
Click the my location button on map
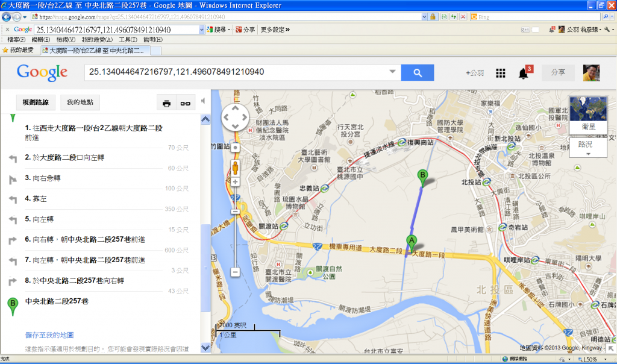[x=236, y=148]
